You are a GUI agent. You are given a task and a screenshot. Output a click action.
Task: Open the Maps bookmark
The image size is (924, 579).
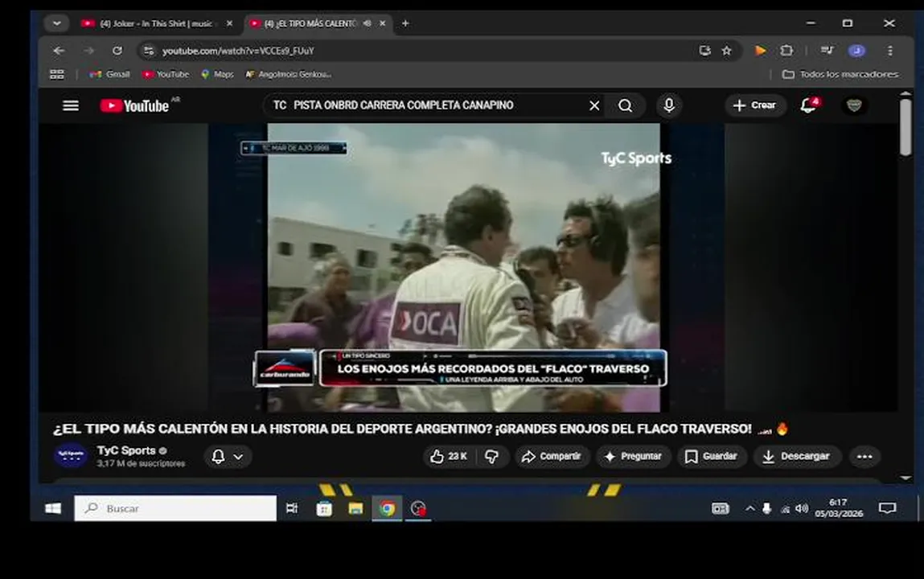[x=217, y=74]
